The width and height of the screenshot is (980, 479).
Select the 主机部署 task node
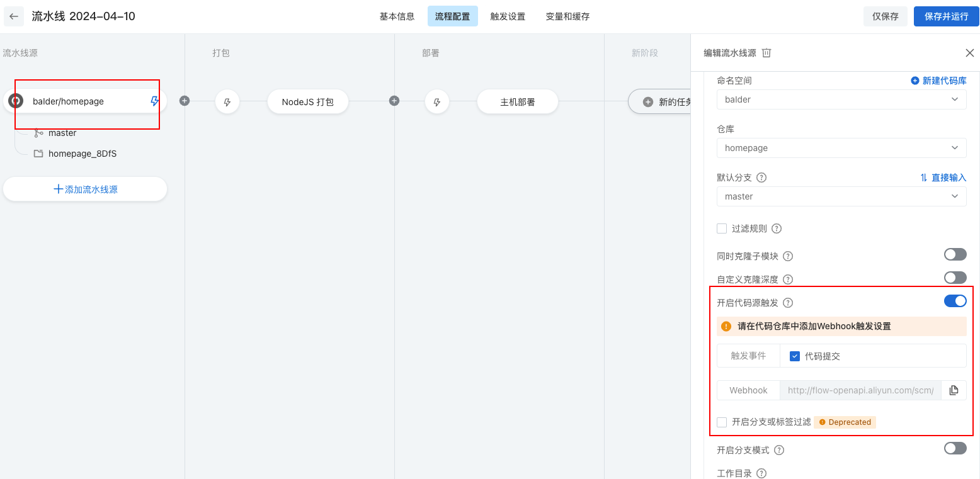[518, 101]
